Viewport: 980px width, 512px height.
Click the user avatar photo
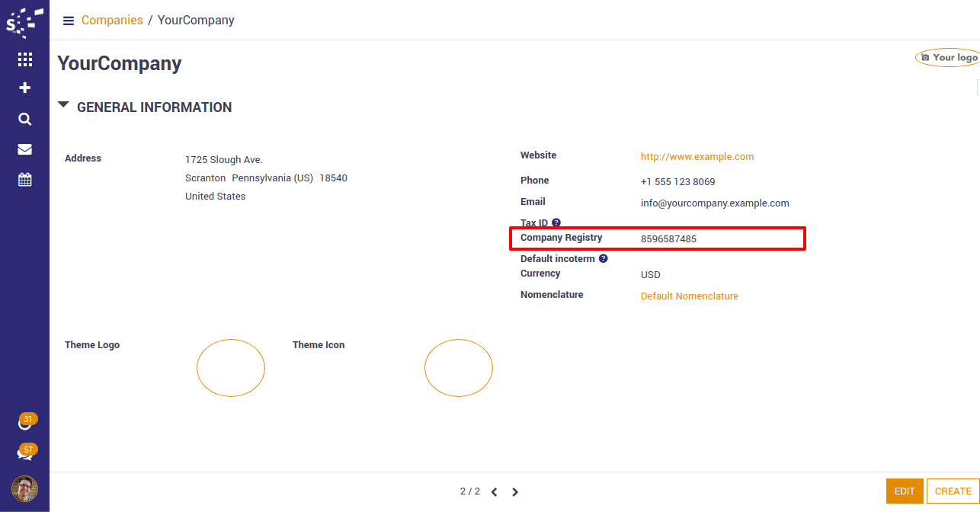[x=24, y=488]
